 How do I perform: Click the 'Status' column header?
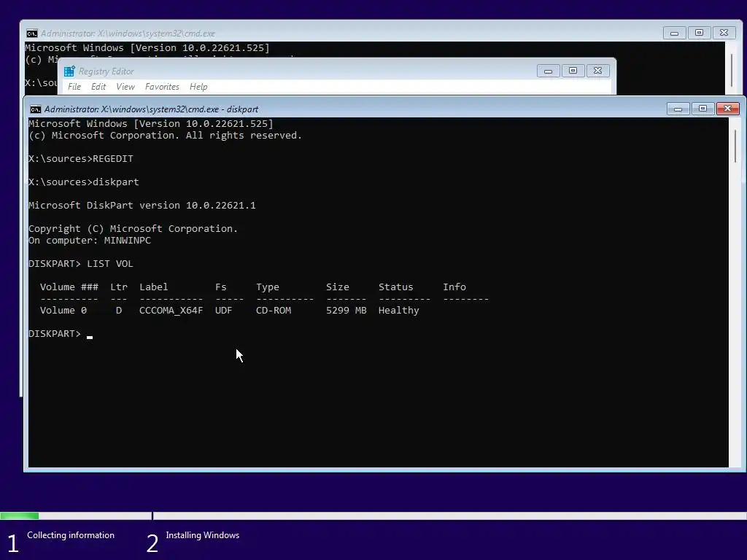tap(396, 287)
